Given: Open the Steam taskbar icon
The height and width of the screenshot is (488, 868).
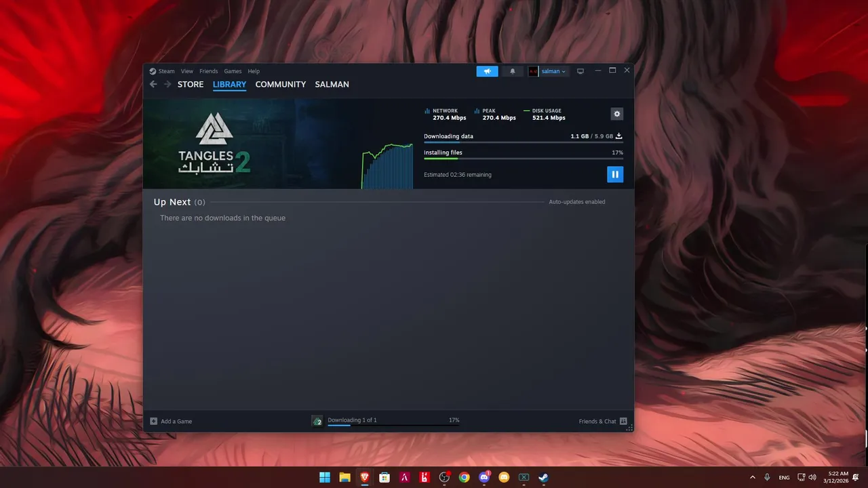Looking at the screenshot, I should tap(543, 477).
